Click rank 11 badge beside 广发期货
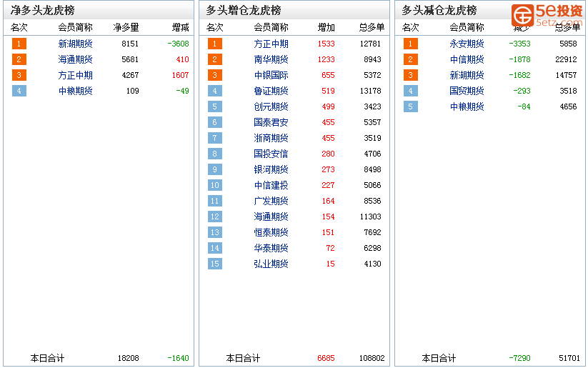 215,202
